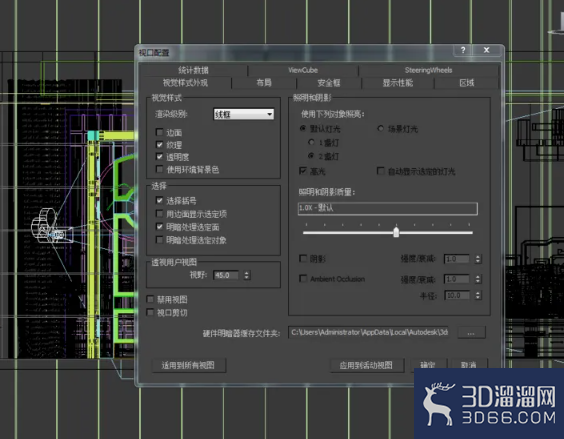
Task: Switch to the 布局 tab
Action: pyautogui.click(x=264, y=83)
